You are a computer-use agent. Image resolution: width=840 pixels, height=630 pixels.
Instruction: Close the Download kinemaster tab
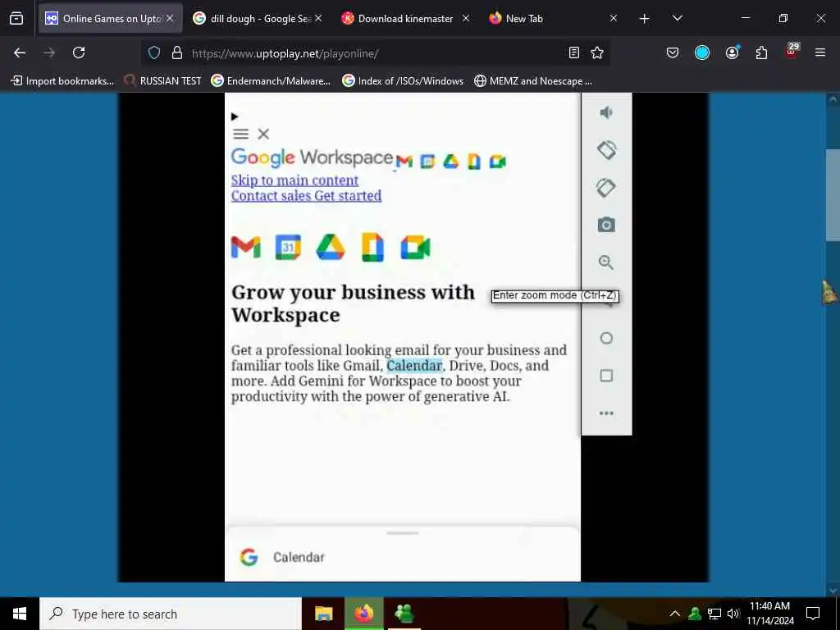466,19
